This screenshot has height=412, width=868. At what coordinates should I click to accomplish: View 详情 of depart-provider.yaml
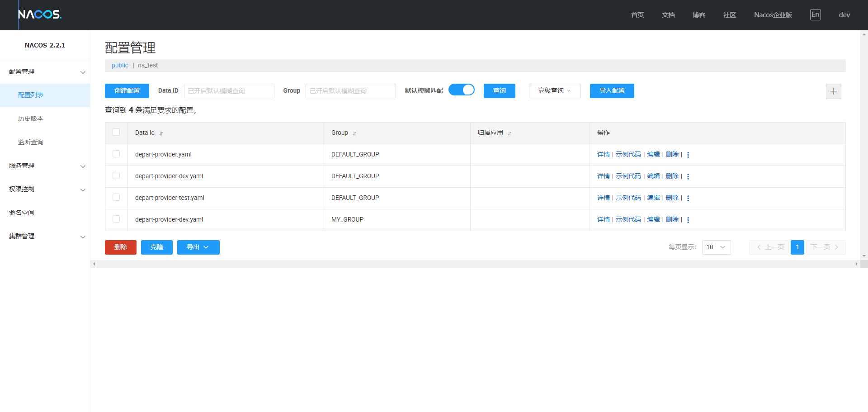point(604,155)
